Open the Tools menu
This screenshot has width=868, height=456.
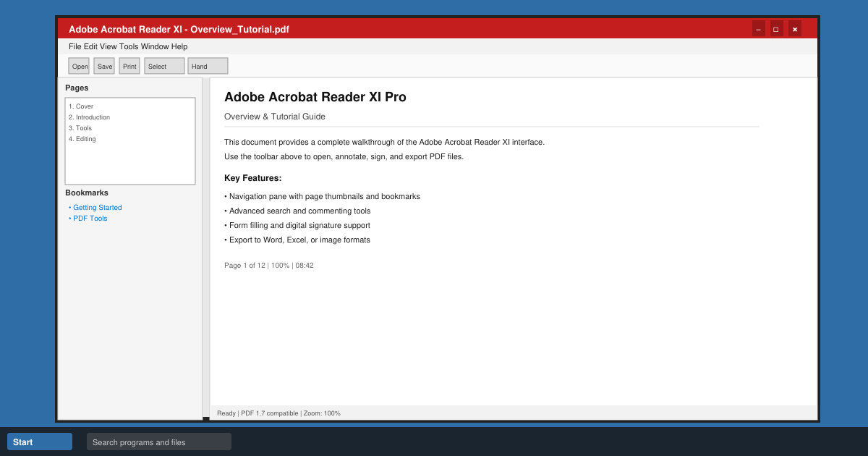tap(129, 46)
